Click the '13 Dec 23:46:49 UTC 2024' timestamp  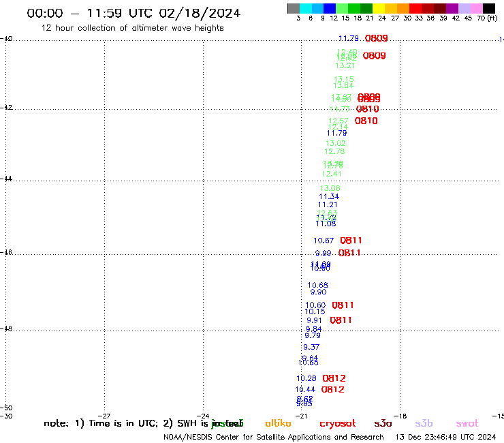(445, 438)
